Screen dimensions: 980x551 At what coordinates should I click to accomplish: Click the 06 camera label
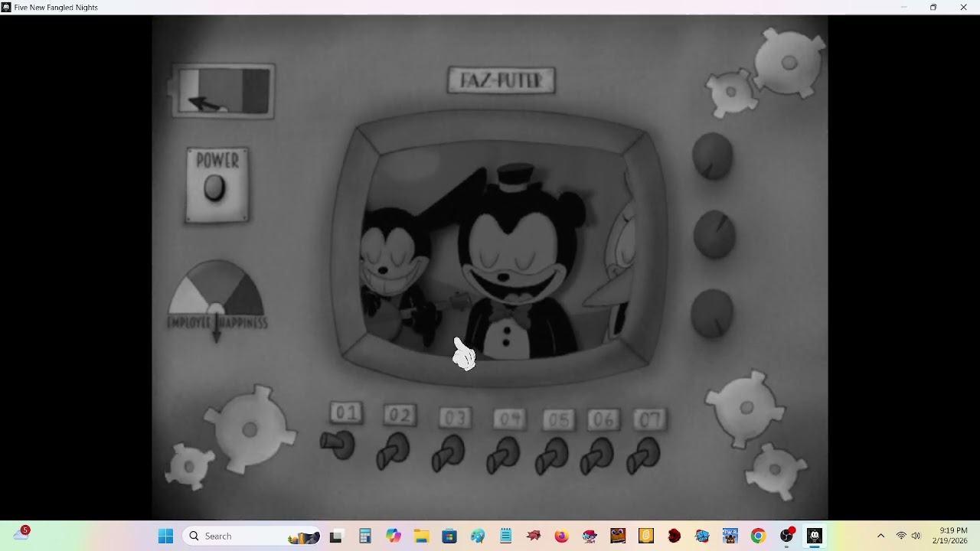603,420
